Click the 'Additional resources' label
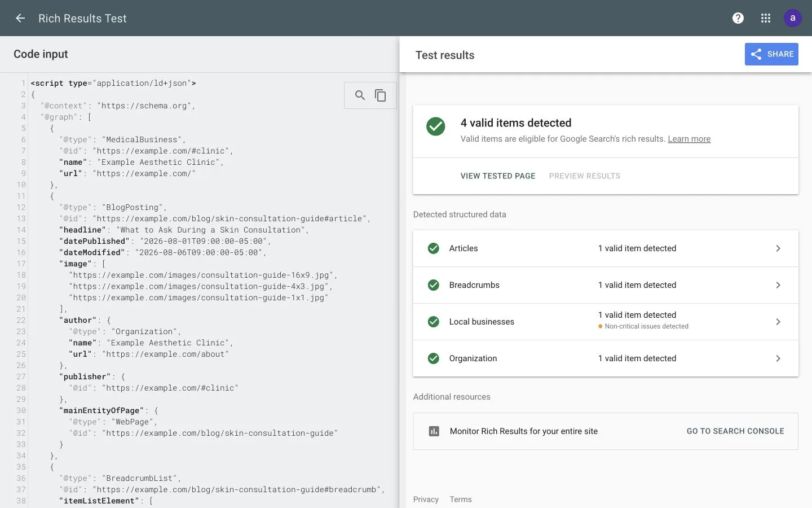Image resolution: width=812 pixels, height=508 pixels. tap(452, 397)
